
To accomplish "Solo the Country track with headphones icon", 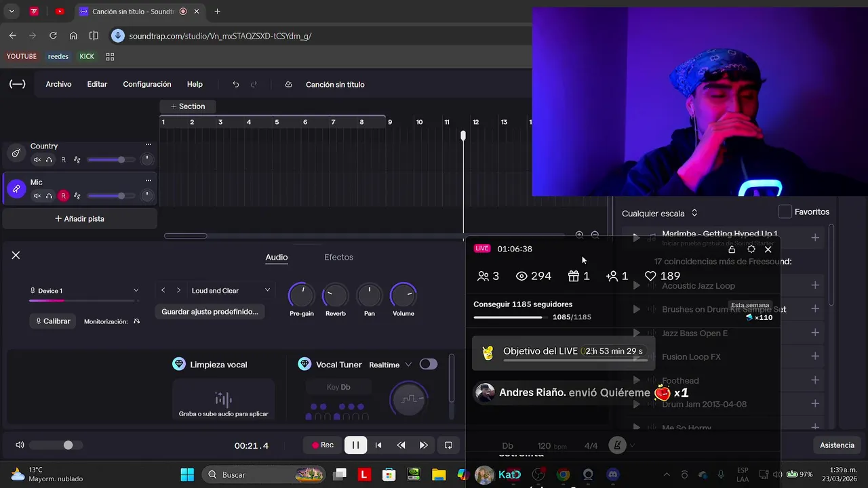I will pos(49,160).
